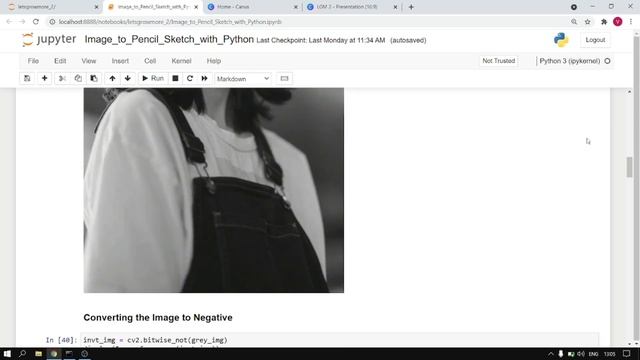The height and width of the screenshot is (360, 640).
Task: Open a new browser tab
Action: point(411,7)
